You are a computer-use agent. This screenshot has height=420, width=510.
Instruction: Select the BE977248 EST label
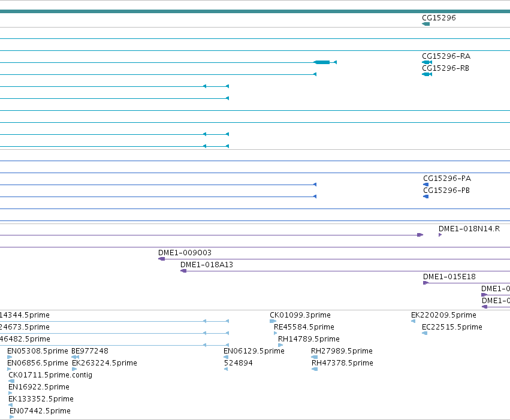click(90, 352)
